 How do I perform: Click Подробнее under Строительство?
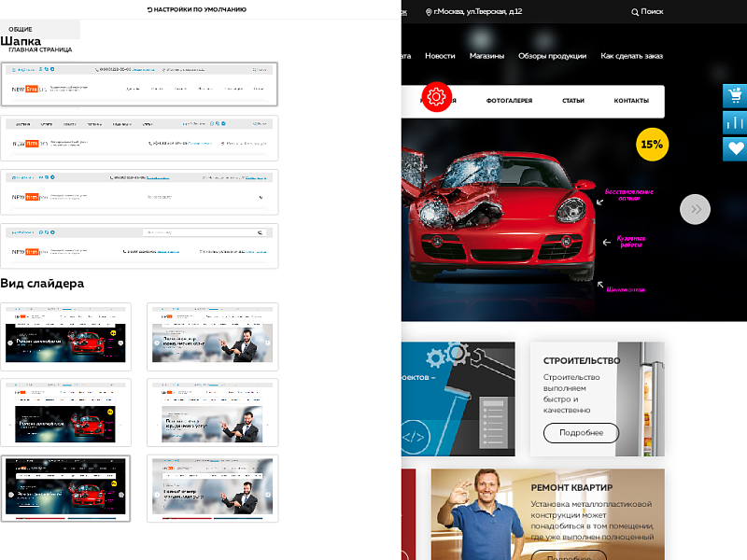[580, 433]
